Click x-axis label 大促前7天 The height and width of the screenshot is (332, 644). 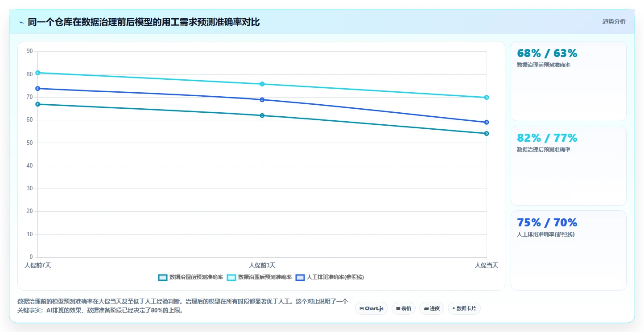[x=38, y=265]
